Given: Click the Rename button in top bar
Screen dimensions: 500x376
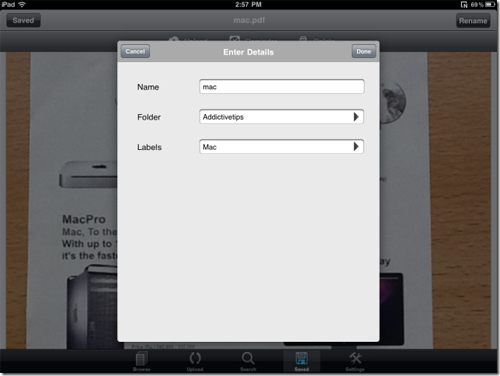Looking at the screenshot, I should click(473, 21).
